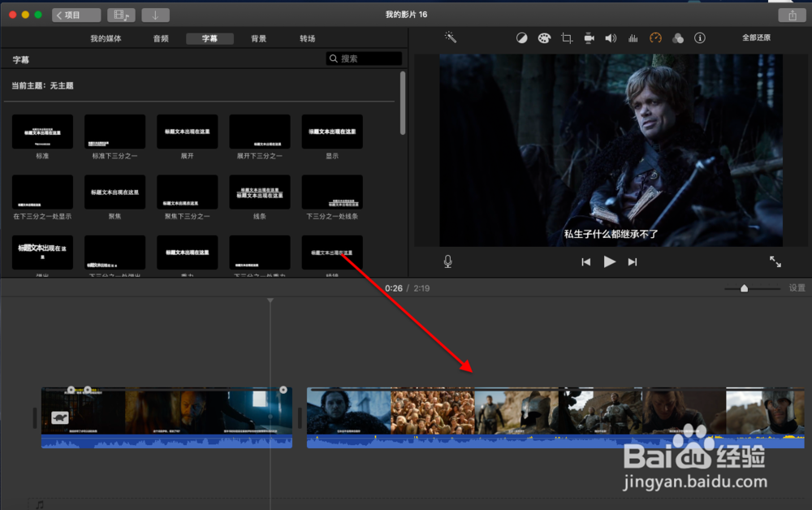Viewport: 812px width, 510px height.
Task: Select the 线条 title style thumbnail
Action: 260,192
